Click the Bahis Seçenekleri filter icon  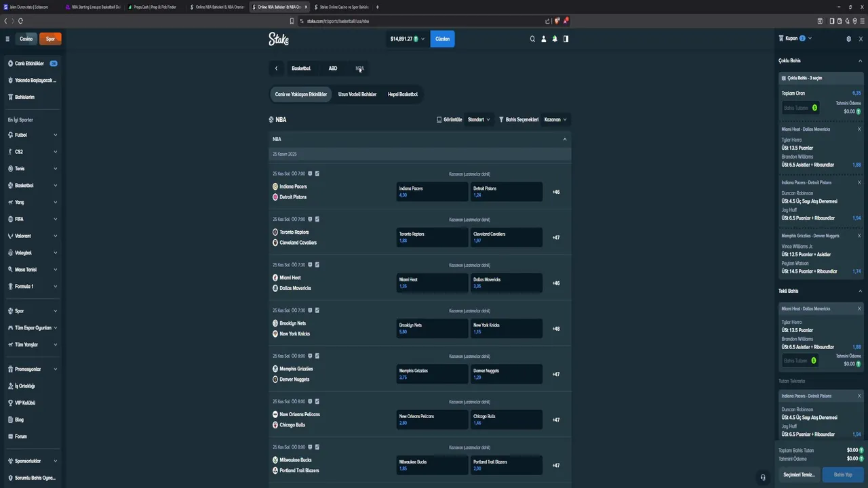point(501,119)
